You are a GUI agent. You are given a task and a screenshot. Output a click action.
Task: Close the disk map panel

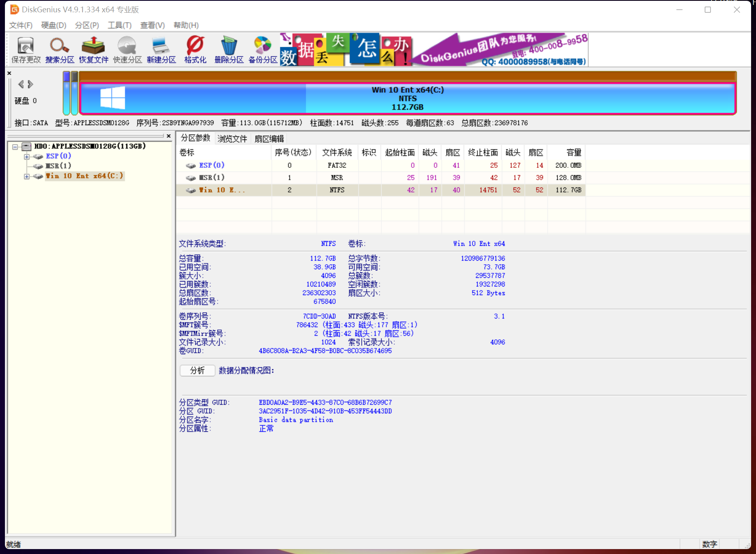tap(9, 73)
